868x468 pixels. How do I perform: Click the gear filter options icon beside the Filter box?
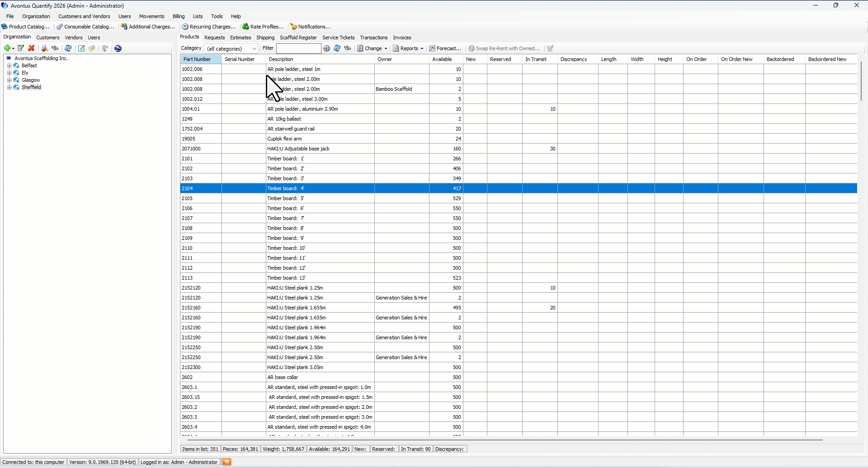[x=327, y=48]
